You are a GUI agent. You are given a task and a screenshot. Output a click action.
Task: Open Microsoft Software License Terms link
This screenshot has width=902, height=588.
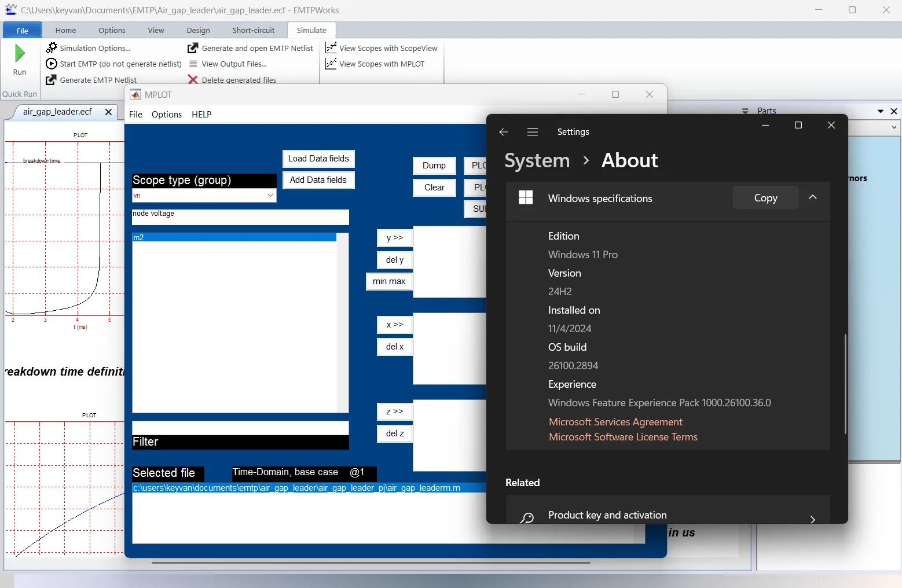623,437
